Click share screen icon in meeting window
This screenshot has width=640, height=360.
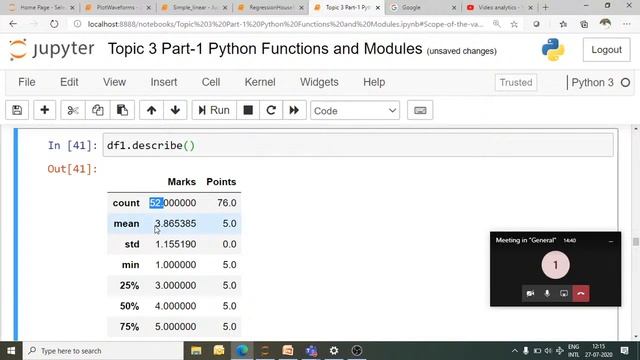[564, 293]
